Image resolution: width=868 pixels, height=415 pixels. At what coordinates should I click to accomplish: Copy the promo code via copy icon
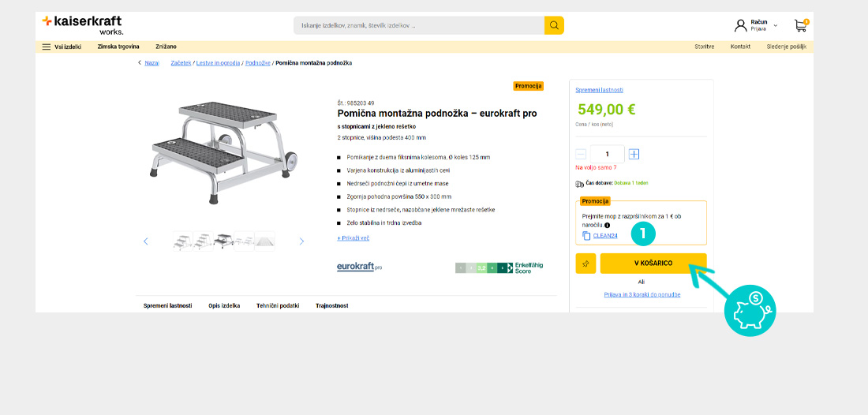point(586,236)
